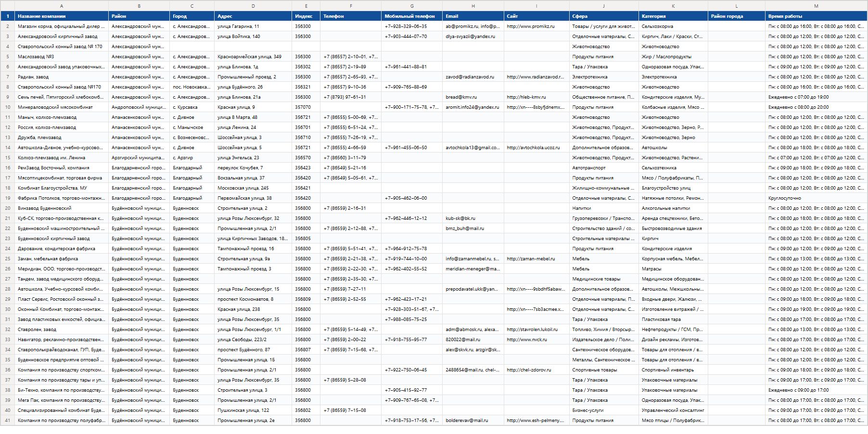Select column M header
868x434 pixels.
(x=816, y=6)
